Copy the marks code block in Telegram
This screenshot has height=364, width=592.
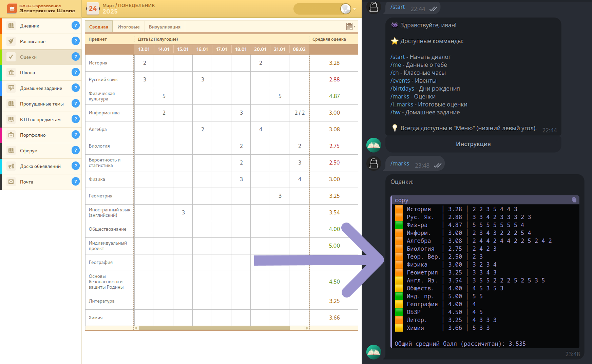[574, 200]
